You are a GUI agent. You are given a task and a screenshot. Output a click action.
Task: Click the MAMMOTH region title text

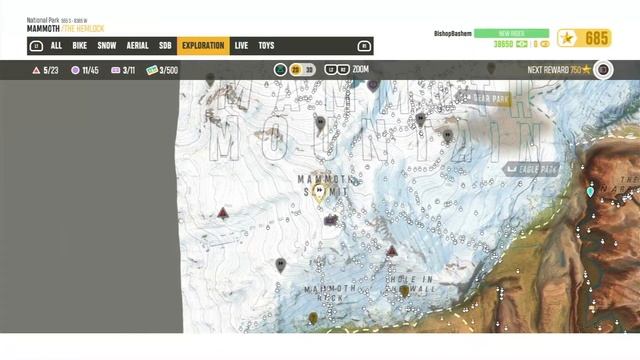(43, 29)
